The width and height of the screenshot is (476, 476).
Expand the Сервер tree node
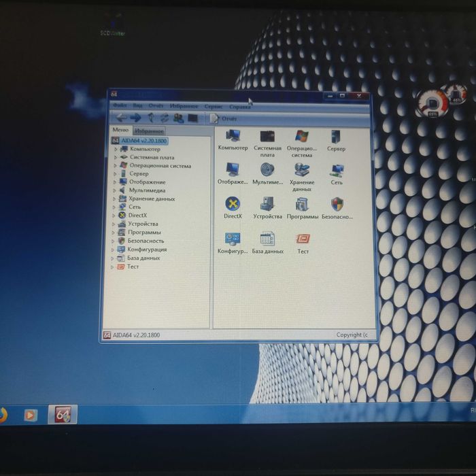click(115, 173)
